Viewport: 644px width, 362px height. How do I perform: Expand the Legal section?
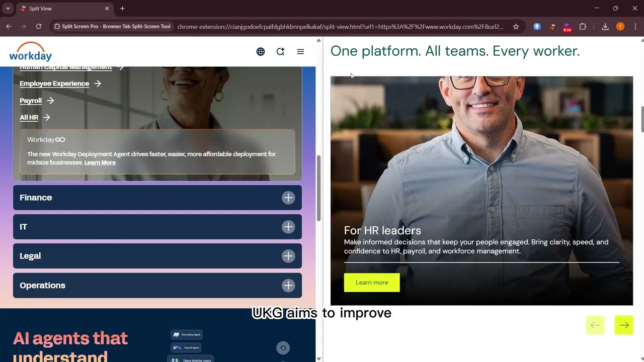pyautogui.click(x=157, y=256)
